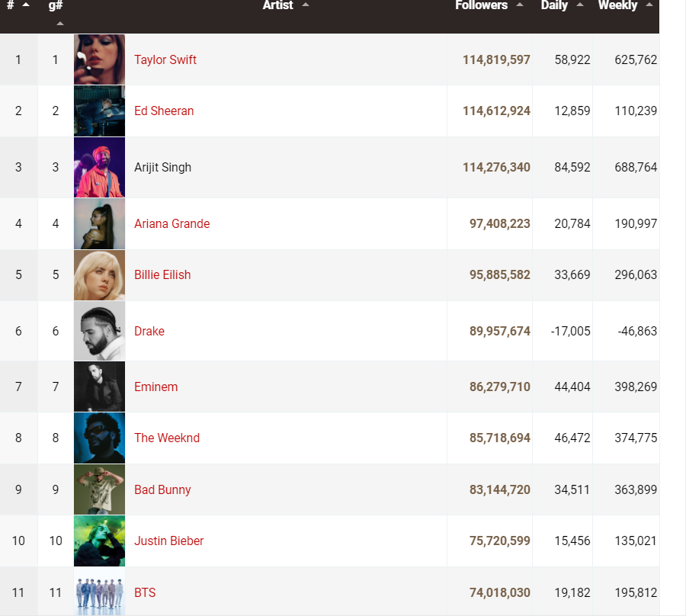The width and height of the screenshot is (686, 616).
Task: Select The Weeknd's blue artist image
Action: pyautogui.click(x=99, y=438)
